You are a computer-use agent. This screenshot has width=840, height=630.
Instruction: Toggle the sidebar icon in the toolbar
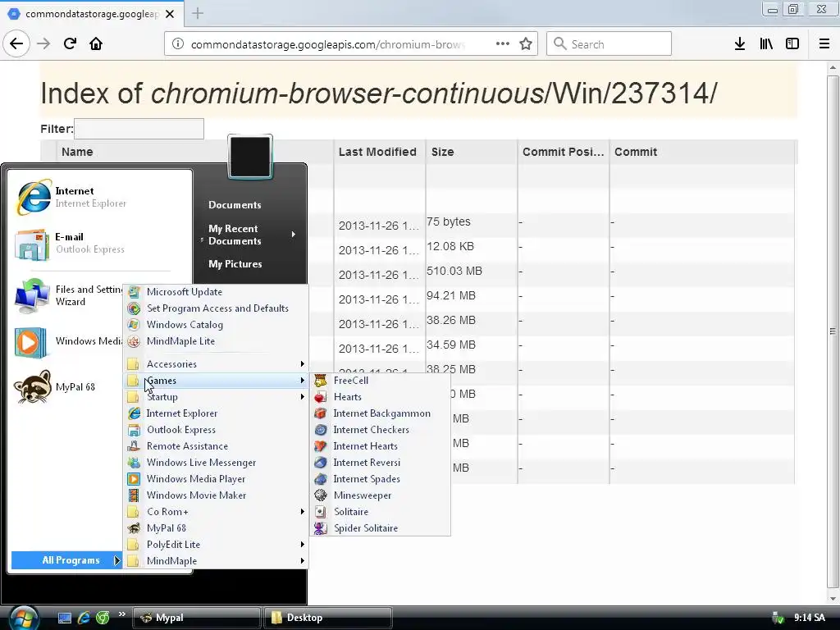point(792,43)
